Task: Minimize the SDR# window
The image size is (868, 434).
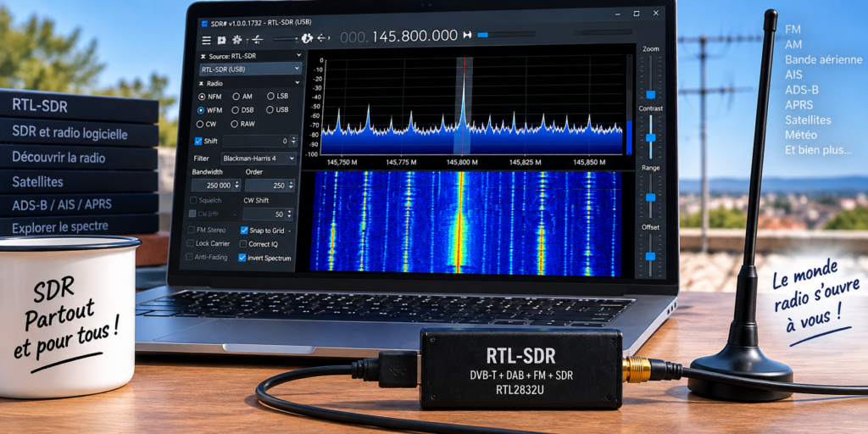Action: coord(618,14)
